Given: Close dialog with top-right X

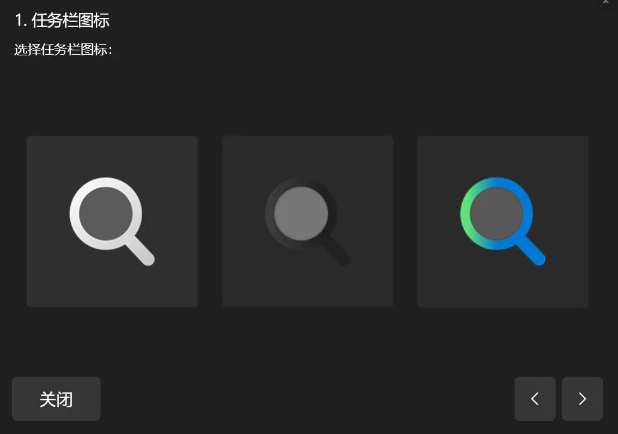Looking at the screenshot, I should pyautogui.click(x=606, y=2).
